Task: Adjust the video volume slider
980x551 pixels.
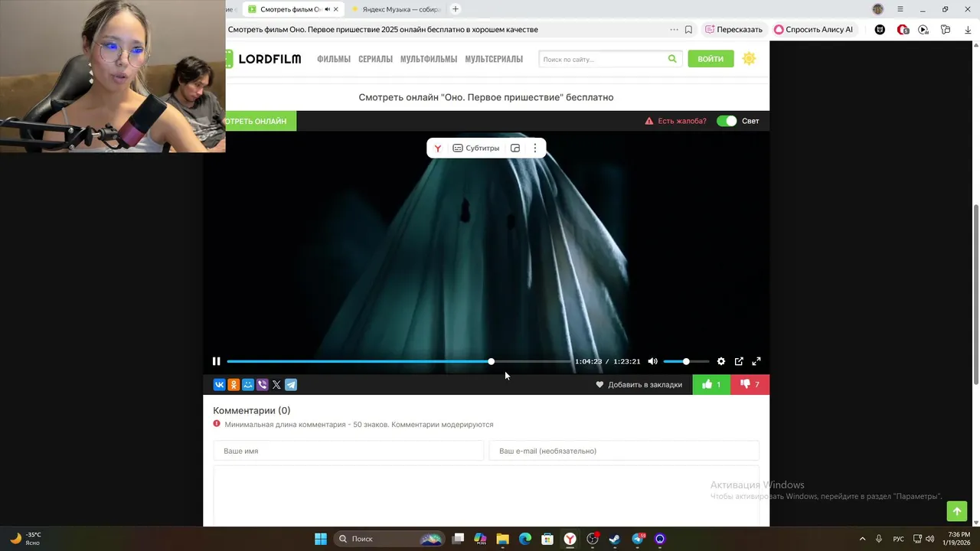Action: [686, 361]
